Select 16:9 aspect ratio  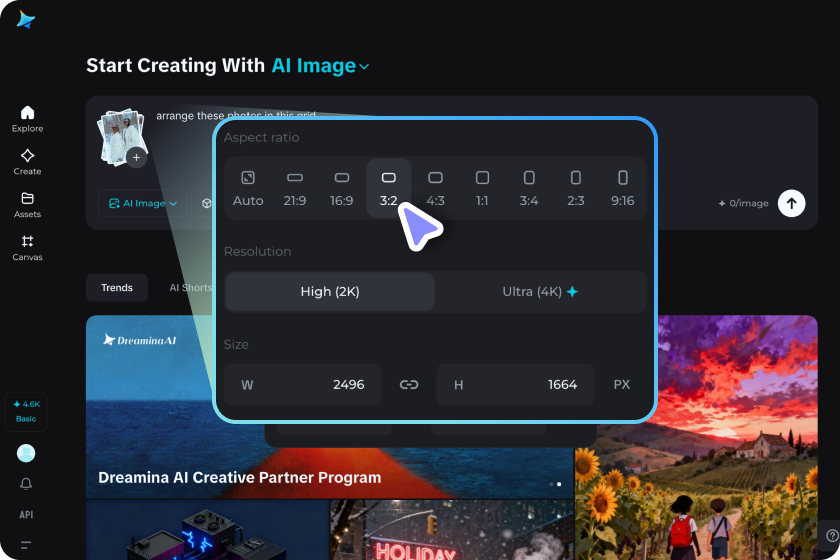(342, 188)
